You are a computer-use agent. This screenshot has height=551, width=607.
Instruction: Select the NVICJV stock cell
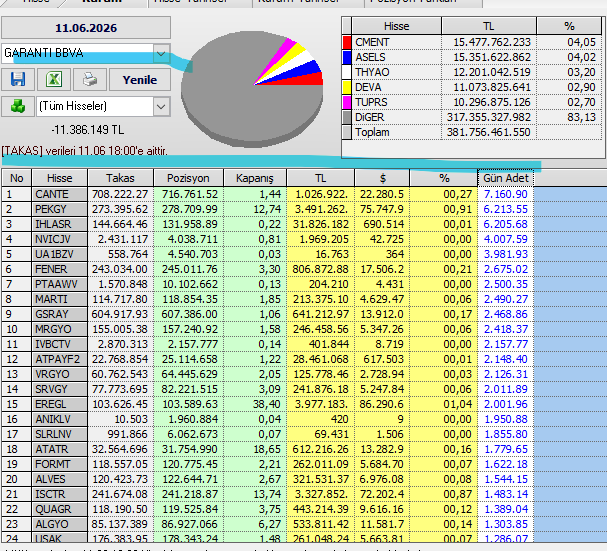tap(60, 239)
